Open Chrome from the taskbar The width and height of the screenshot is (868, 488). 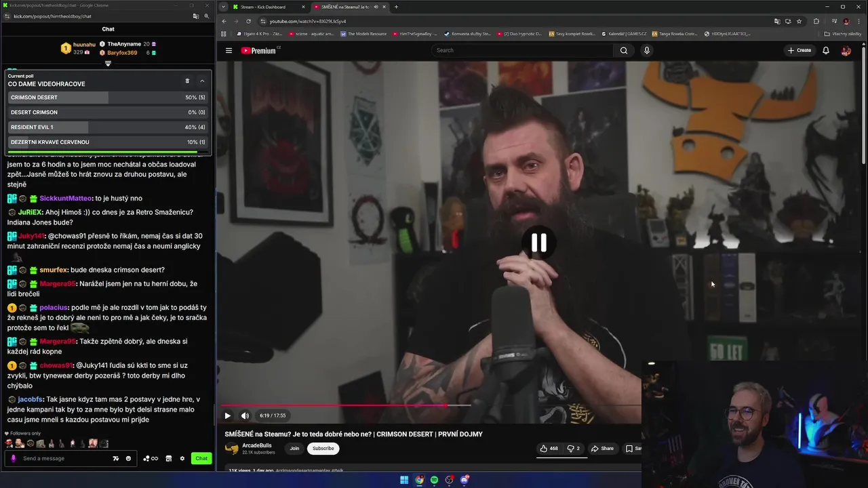click(x=419, y=480)
